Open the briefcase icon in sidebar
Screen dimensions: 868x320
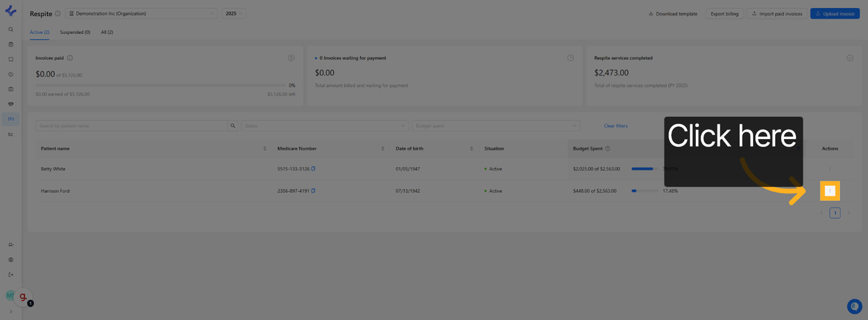tap(11, 89)
